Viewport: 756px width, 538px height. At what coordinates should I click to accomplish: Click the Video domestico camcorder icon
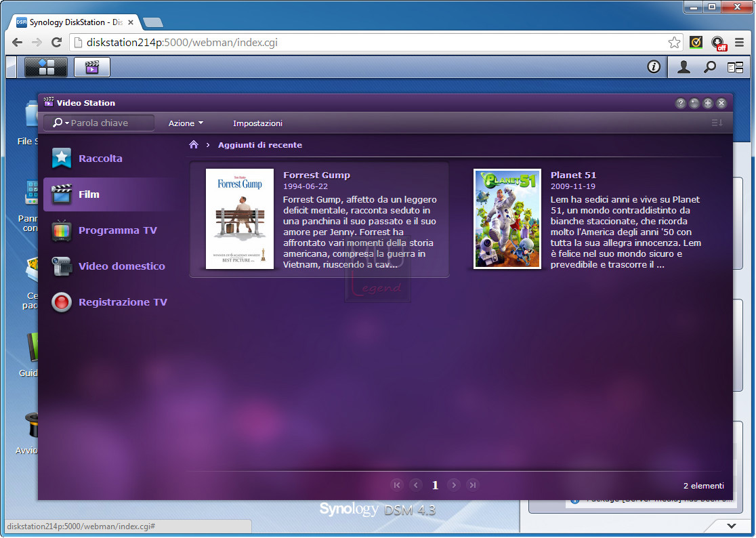tap(62, 266)
